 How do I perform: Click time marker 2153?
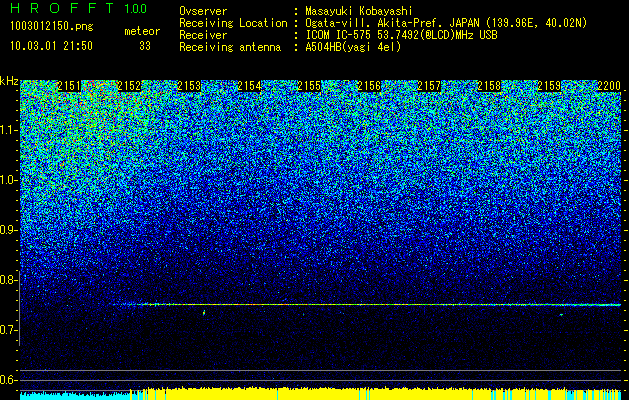coord(189,86)
